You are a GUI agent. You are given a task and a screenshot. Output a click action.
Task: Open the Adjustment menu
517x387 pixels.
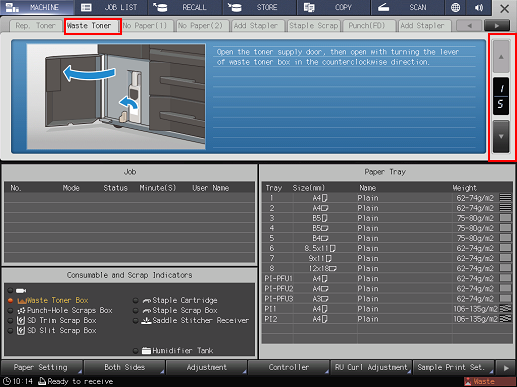tap(207, 367)
